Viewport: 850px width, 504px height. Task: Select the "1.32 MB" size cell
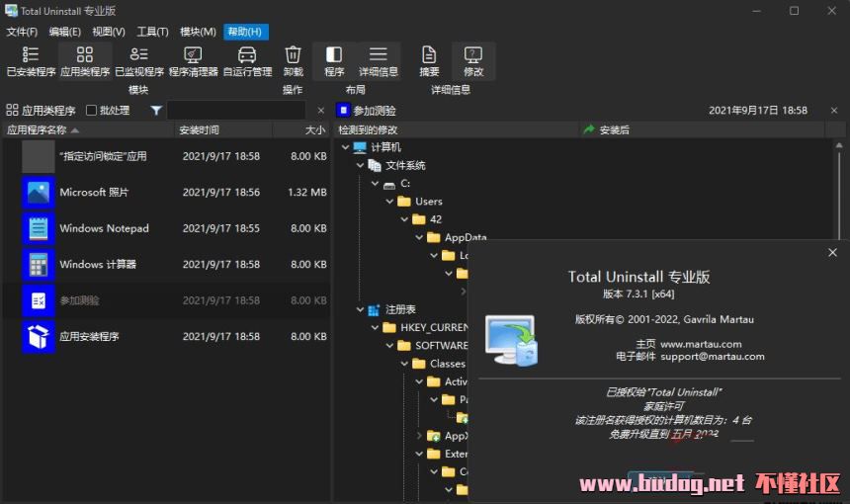306,193
